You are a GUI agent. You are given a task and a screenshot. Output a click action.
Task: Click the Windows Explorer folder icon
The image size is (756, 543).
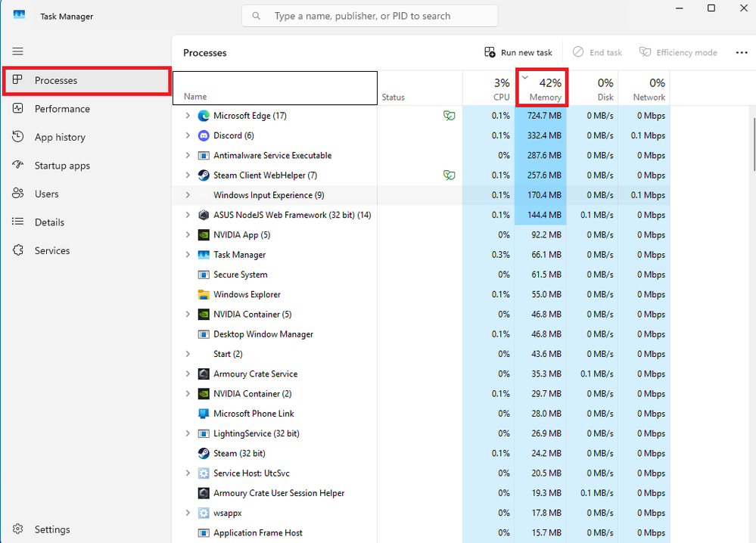pos(204,294)
